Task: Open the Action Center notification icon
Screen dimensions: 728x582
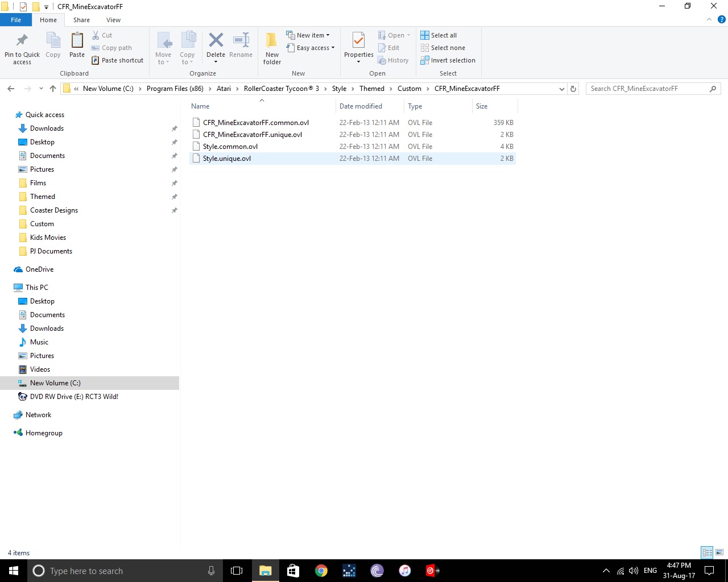Action: click(709, 571)
